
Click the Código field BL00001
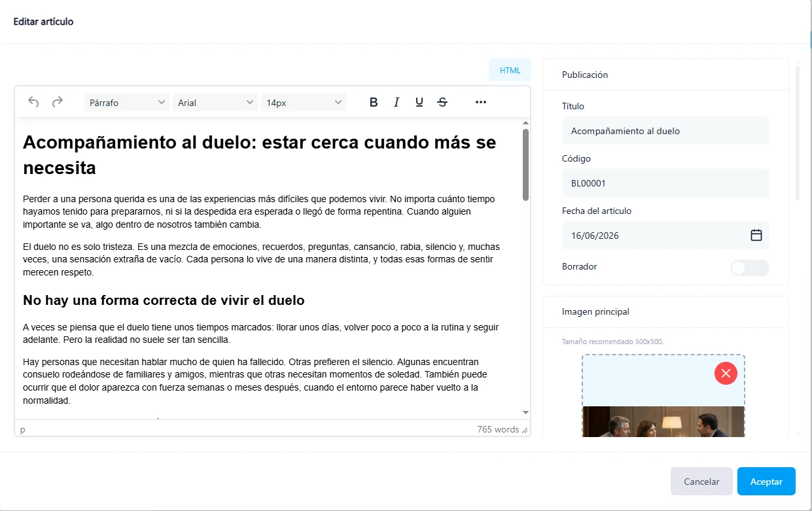665,183
